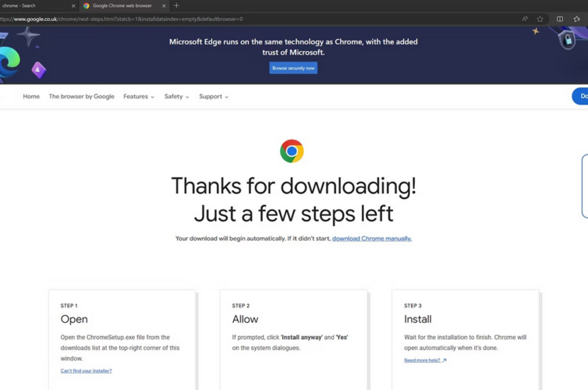
Task: Select the Google Chrome web browser tab
Action: click(124, 5)
